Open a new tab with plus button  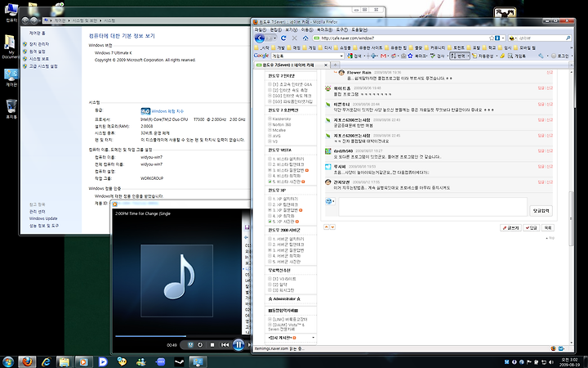336,65
